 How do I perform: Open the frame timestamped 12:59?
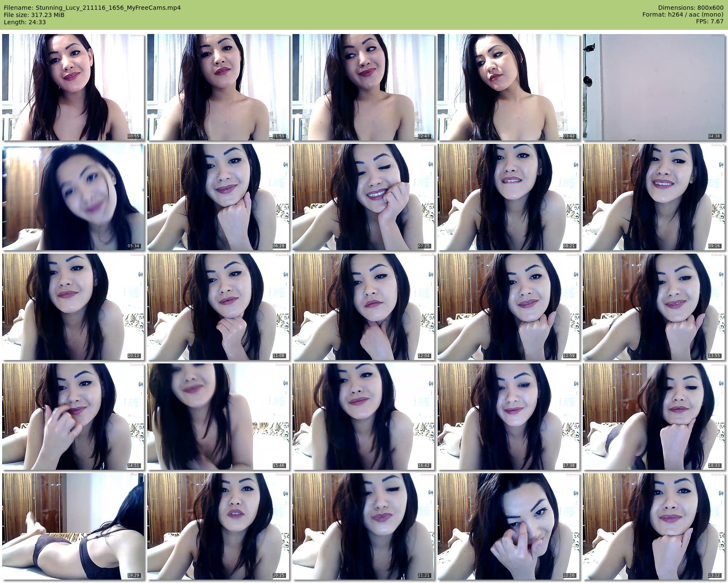[x=509, y=307]
